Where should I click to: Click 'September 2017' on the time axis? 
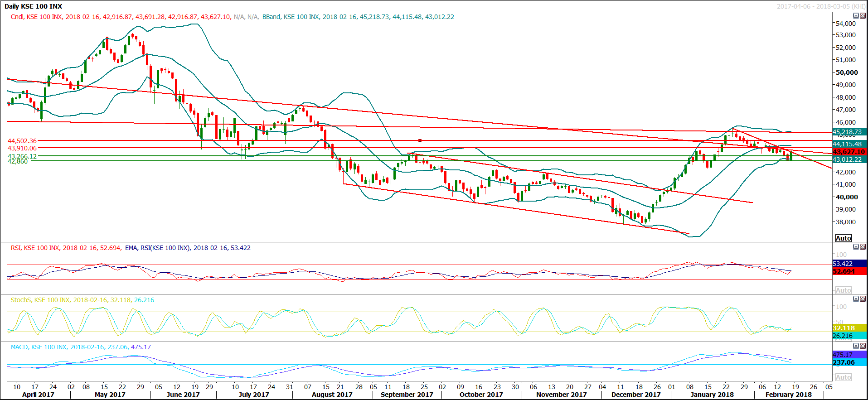click(407, 395)
